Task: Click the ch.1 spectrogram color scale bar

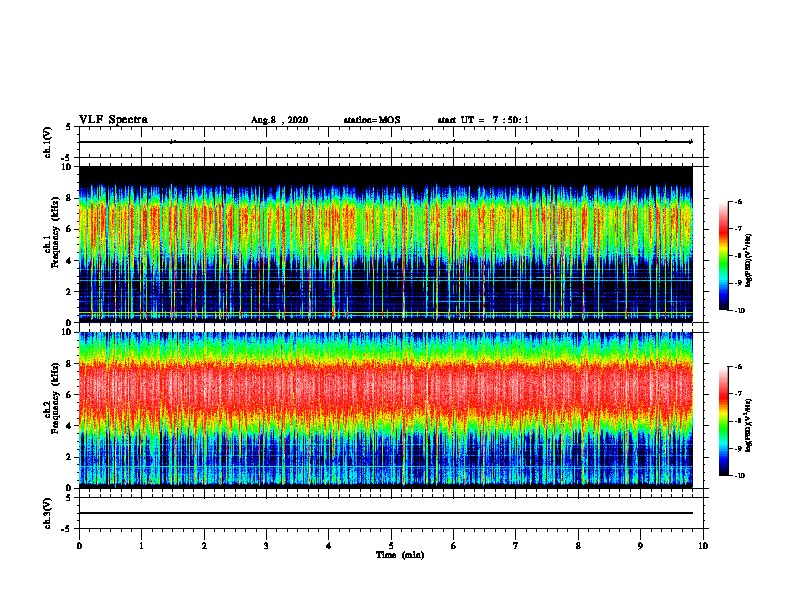Action: [x=724, y=256]
